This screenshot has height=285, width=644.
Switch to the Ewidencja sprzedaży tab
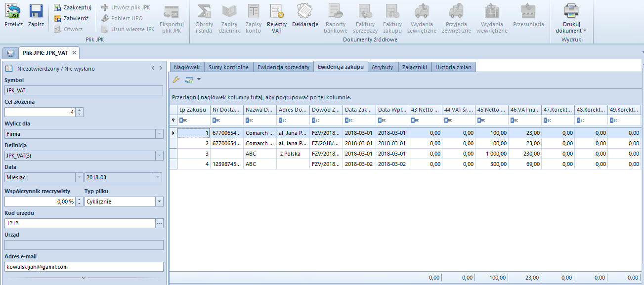click(283, 67)
